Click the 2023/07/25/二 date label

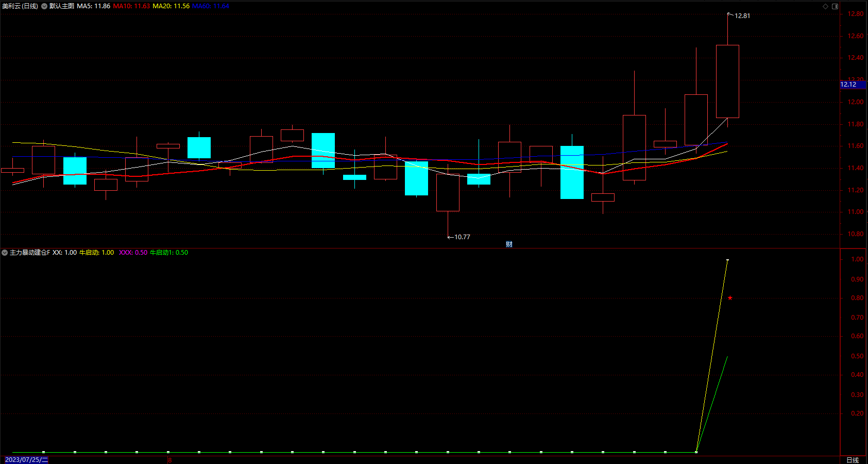click(26, 460)
